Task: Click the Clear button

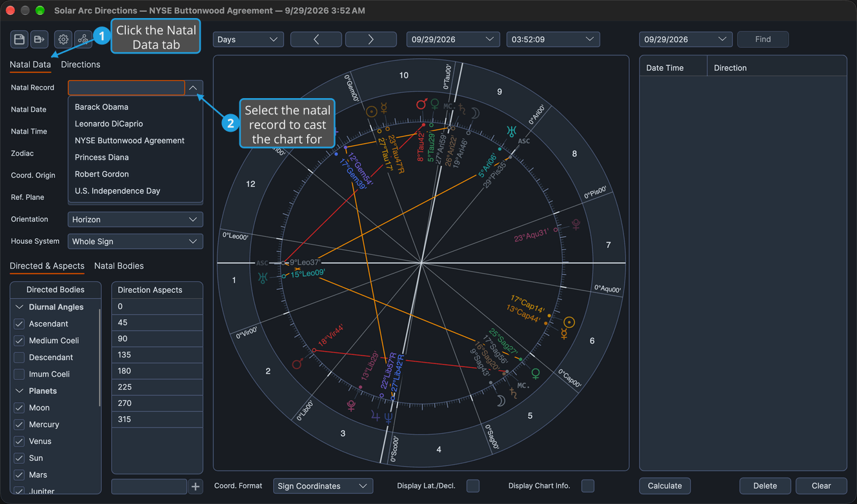Action: pos(821,486)
